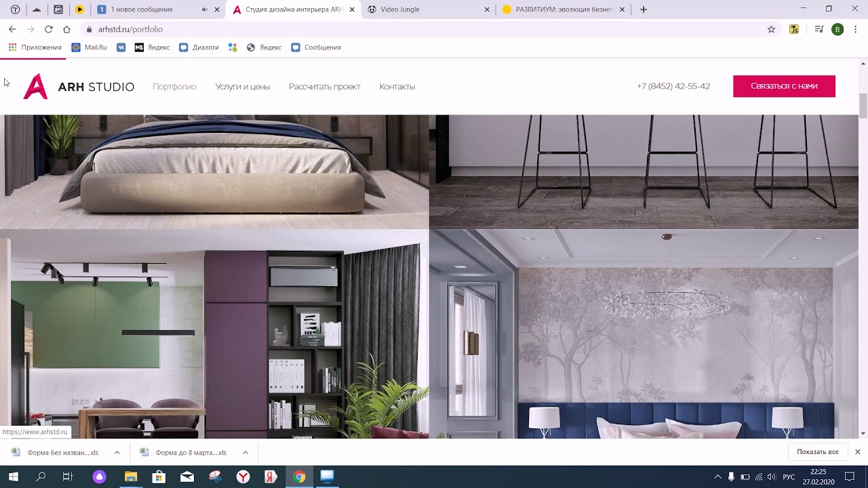The height and width of the screenshot is (488, 868).
Task: Open the Рассчитать проект link
Action: [x=325, y=87]
